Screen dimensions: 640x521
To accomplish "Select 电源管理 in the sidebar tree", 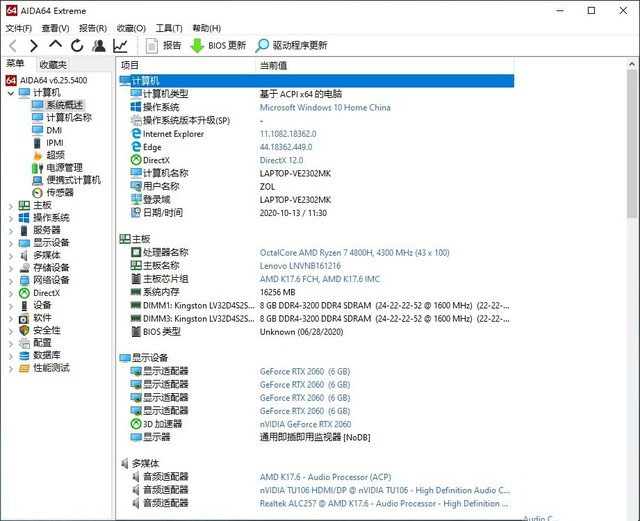I will (64, 167).
